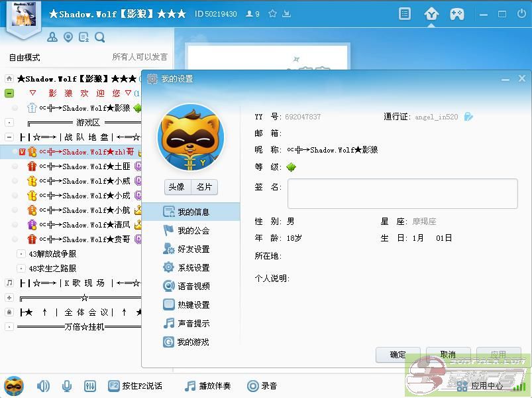Click the 按住F2说话 button
The image size is (532, 398).
(135, 386)
